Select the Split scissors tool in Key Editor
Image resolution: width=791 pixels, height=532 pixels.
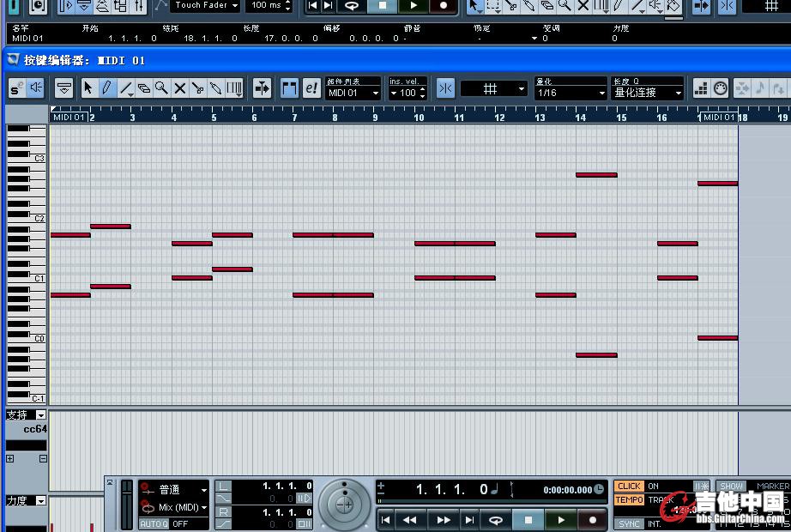click(197, 88)
